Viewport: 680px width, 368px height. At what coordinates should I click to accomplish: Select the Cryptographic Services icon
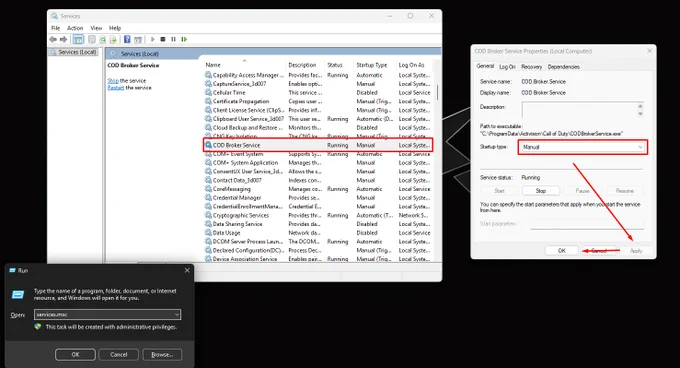click(208, 215)
